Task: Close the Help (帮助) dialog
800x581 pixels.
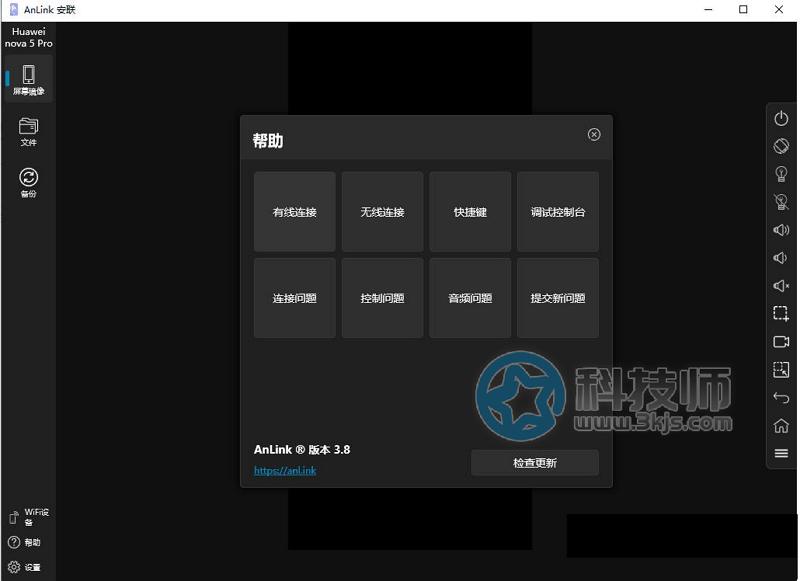Action: [x=594, y=134]
